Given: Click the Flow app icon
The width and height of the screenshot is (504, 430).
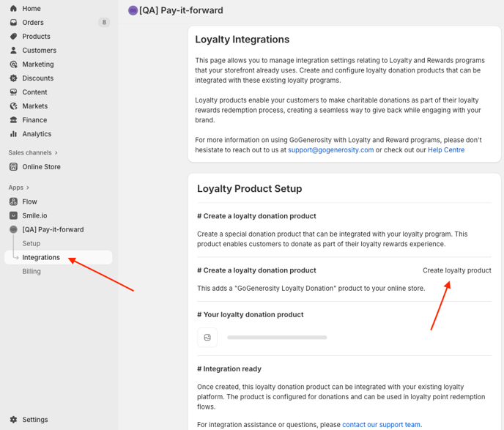Looking at the screenshot, I should [13, 201].
